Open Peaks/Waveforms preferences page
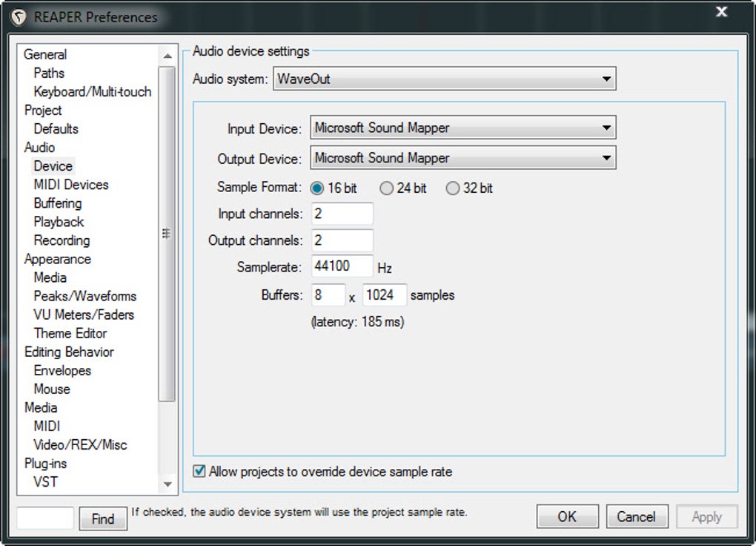Viewport: 756px width, 546px height. click(x=84, y=296)
